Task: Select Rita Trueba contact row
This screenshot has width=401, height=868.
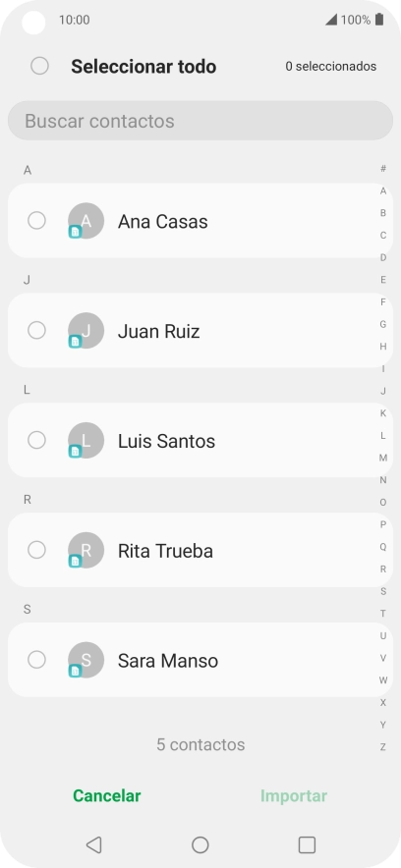Action: click(200, 550)
